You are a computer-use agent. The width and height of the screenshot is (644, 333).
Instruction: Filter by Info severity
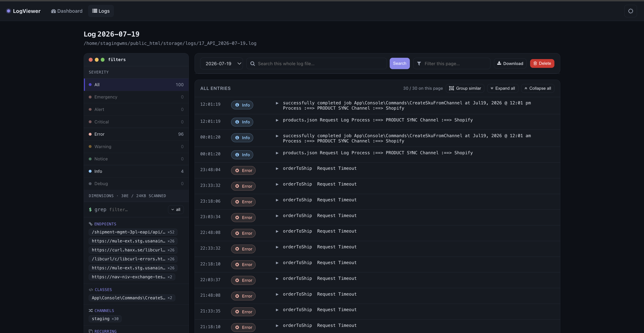(136, 171)
